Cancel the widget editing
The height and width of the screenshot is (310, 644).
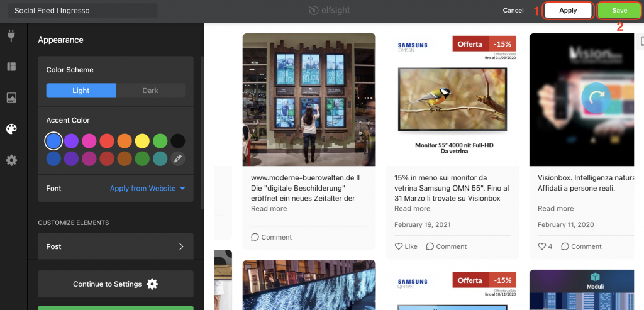click(513, 11)
